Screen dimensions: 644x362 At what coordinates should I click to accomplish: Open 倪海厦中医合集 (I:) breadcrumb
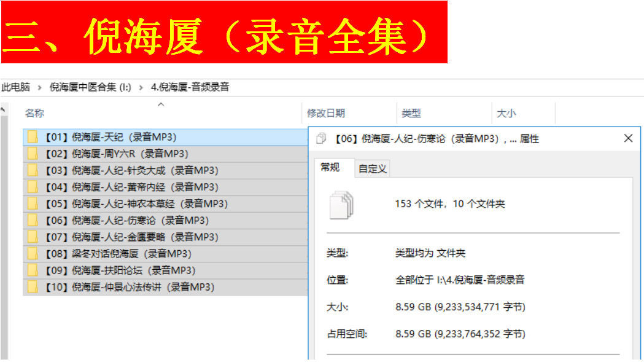pyautogui.click(x=90, y=87)
